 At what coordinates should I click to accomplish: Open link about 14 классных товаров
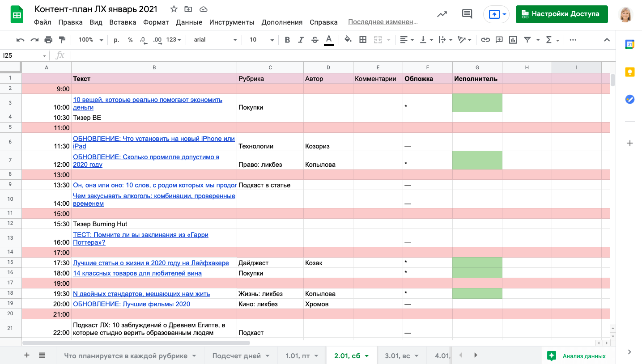[137, 273]
